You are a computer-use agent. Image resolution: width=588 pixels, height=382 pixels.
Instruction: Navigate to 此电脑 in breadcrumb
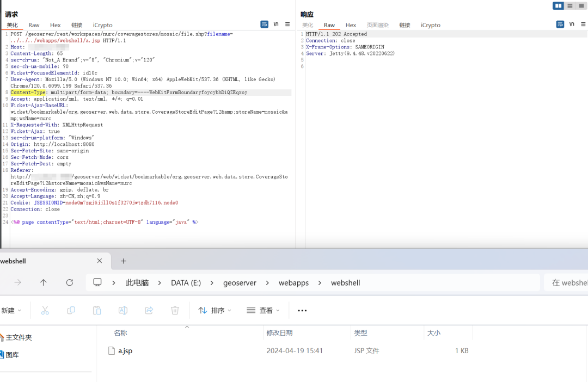click(x=137, y=282)
